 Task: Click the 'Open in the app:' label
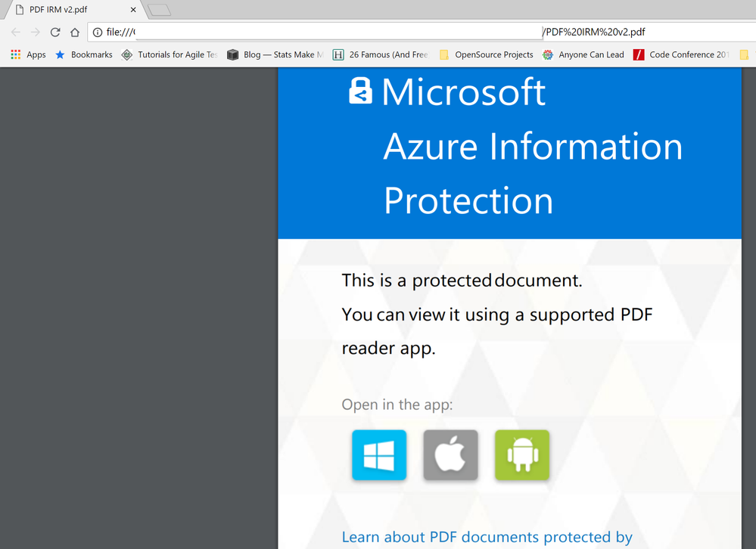(x=397, y=405)
